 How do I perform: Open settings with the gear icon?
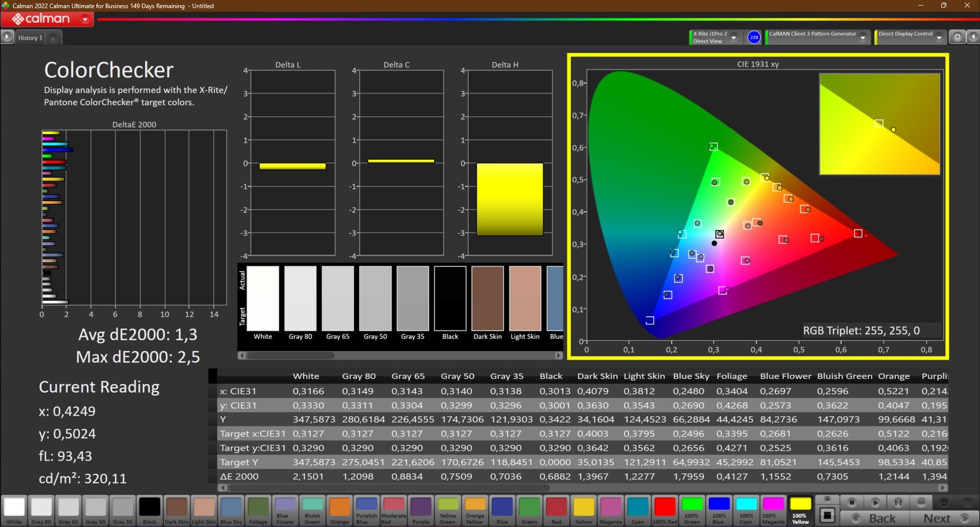click(957, 37)
